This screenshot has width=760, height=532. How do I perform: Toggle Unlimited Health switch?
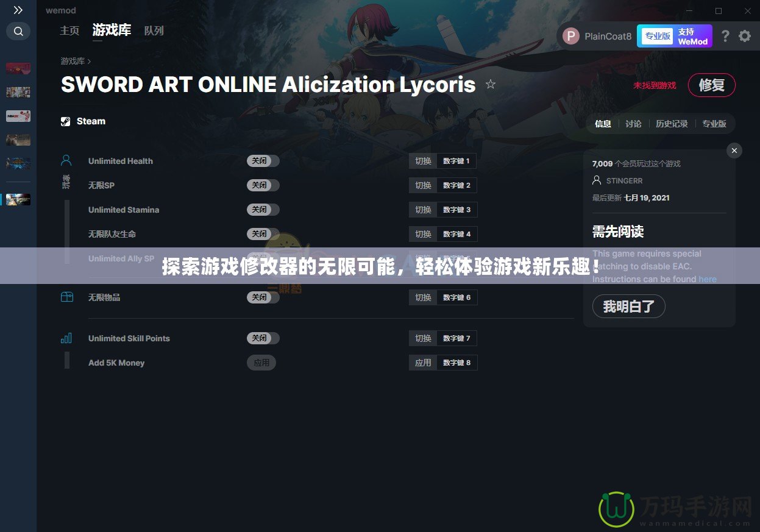pos(263,161)
